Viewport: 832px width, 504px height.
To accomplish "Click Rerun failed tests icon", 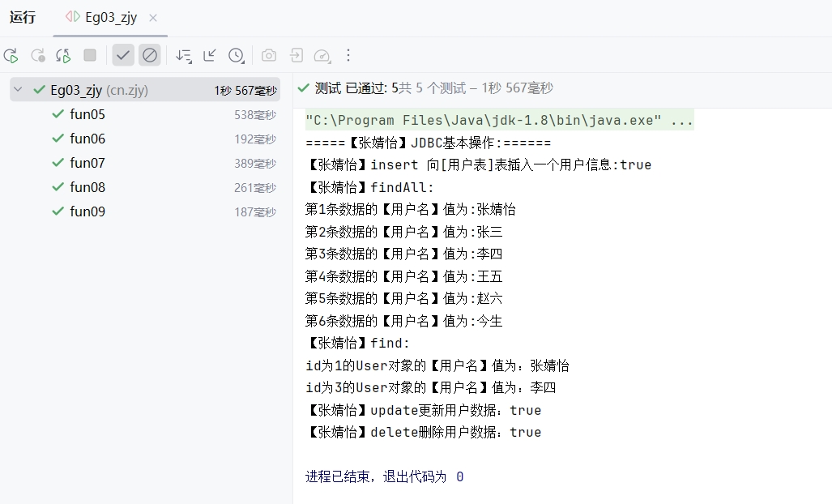I will tap(37, 55).
